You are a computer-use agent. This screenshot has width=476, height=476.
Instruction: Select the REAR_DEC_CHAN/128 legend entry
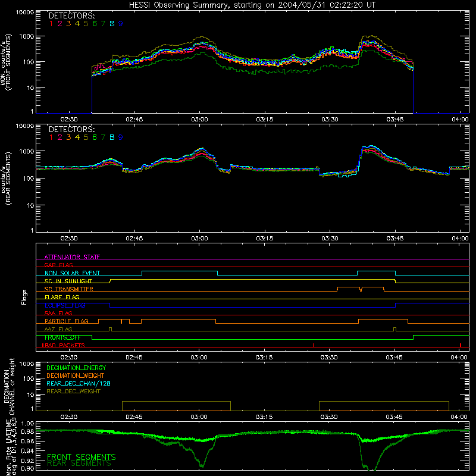point(79,383)
